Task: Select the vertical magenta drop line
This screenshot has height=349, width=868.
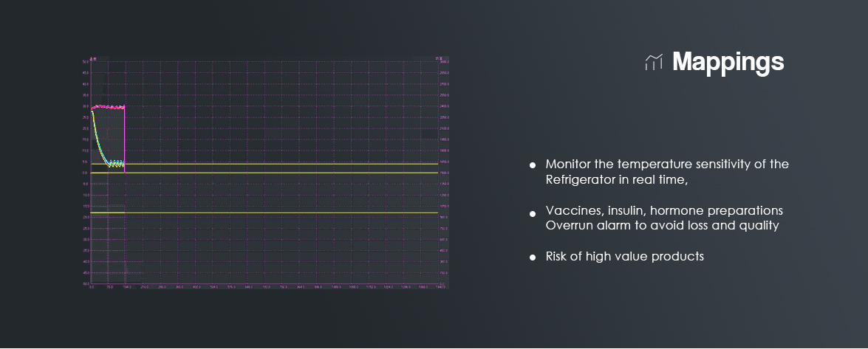Action: 125,139
